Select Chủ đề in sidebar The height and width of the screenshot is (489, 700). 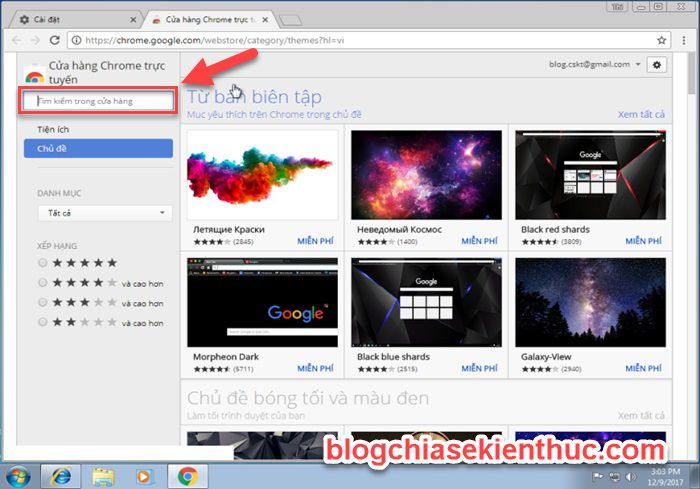click(98, 148)
